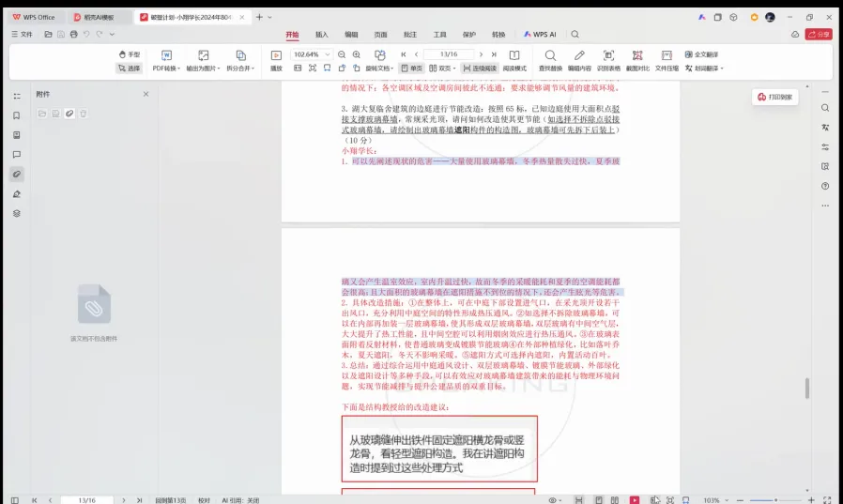Screen dimensions: 843x504
Task: Zoom out with the minus magnifier
Action: tap(342, 54)
